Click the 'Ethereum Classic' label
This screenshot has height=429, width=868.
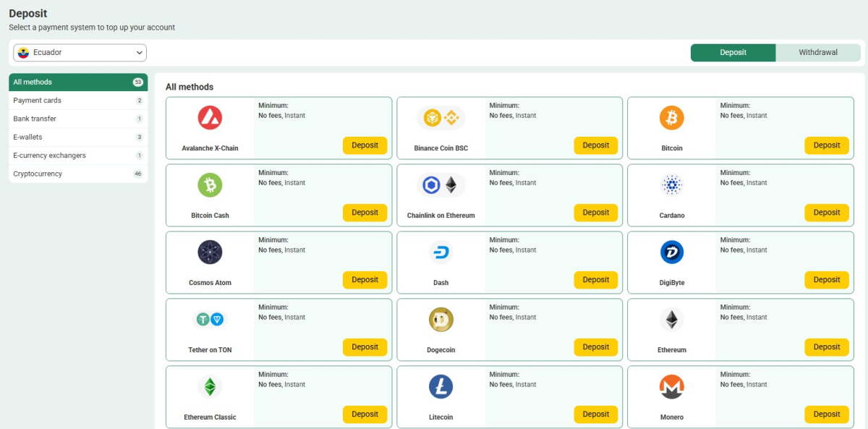tap(210, 417)
